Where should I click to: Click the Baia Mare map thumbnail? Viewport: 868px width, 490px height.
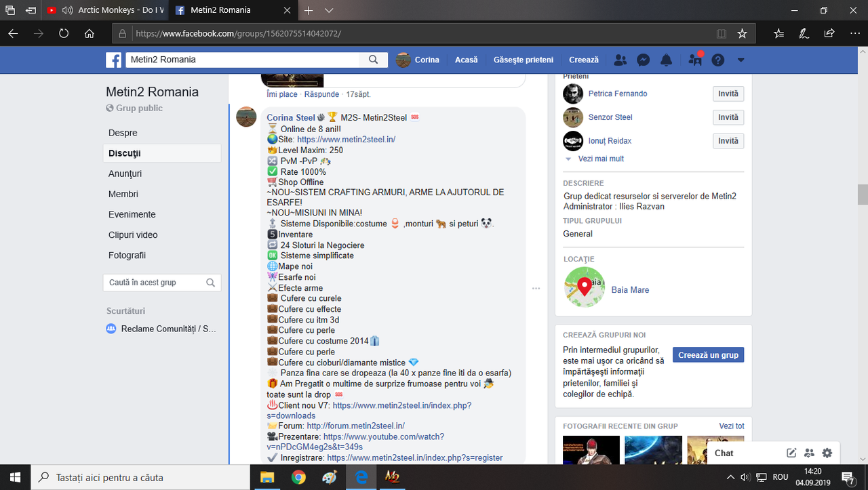pos(585,287)
